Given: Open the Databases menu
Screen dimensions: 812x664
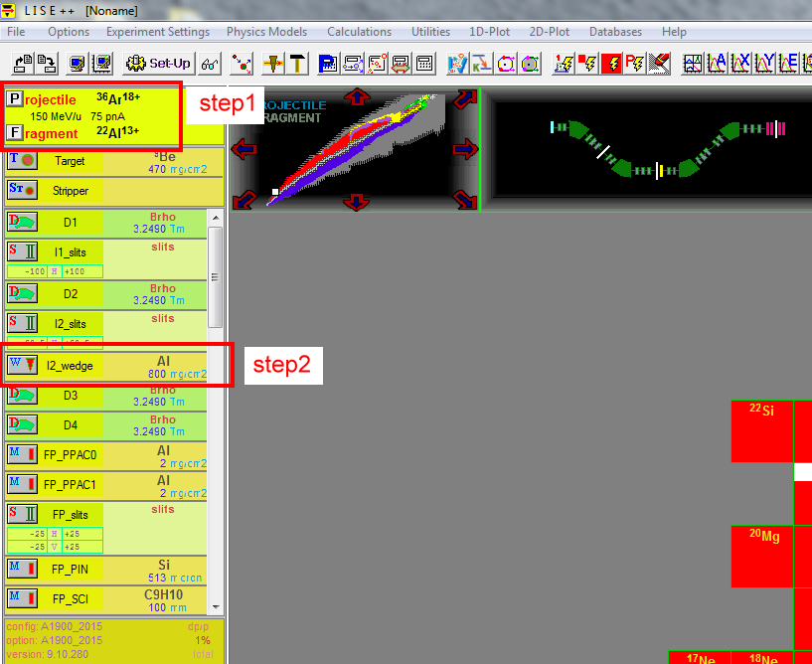Looking at the screenshot, I should click(x=615, y=32).
